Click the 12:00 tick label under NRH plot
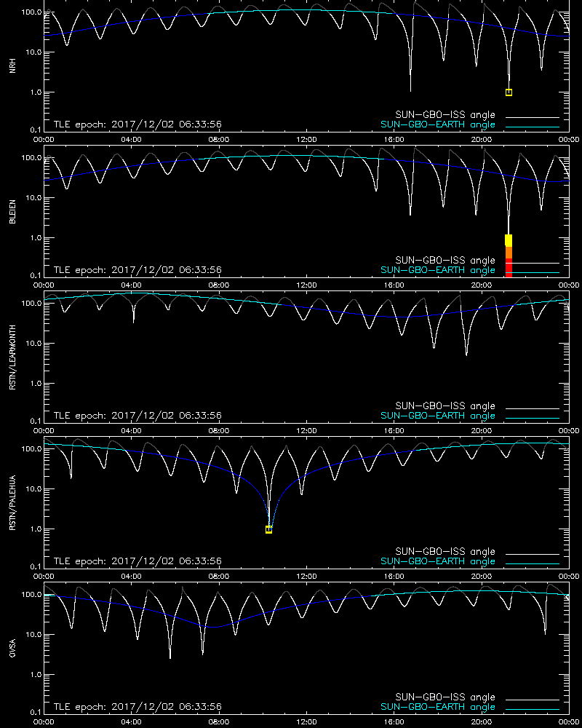 (x=306, y=140)
